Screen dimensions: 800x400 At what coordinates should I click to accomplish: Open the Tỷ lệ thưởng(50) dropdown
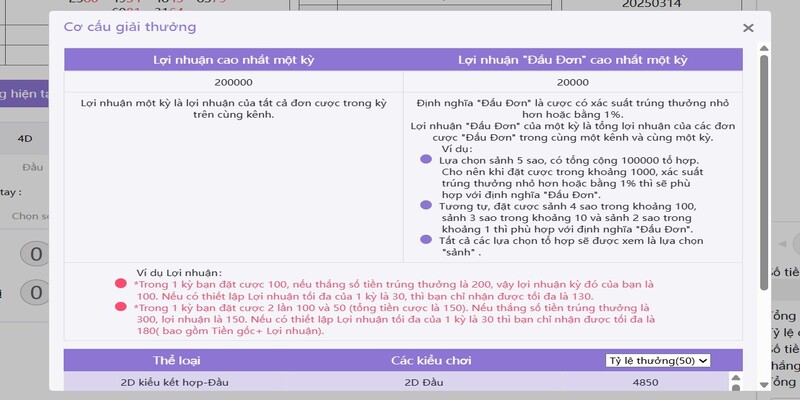pyautogui.click(x=658, y=361)
